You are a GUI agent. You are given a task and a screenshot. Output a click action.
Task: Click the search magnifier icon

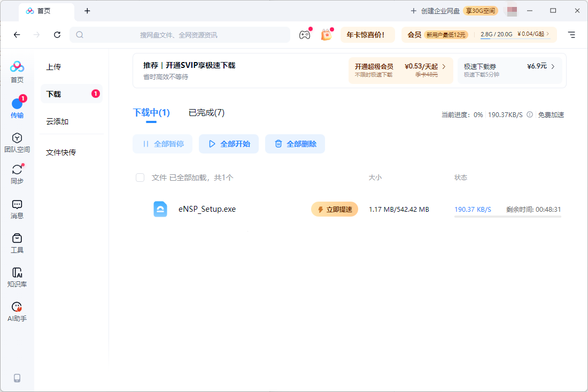pyautogui.click(x=80, y=35)
